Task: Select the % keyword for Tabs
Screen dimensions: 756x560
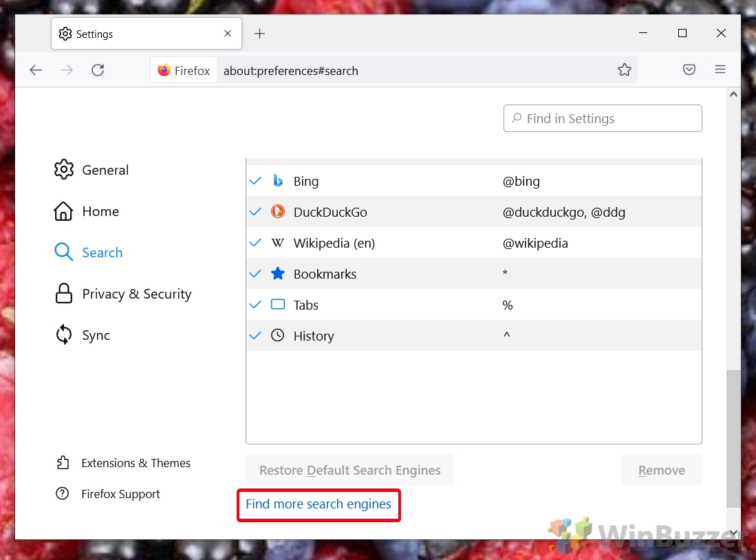Action: [507, 305]
